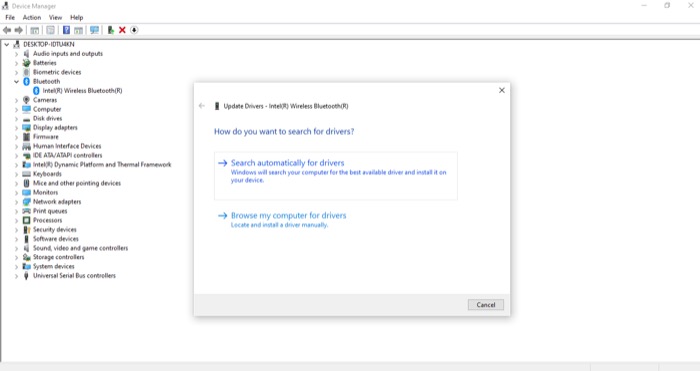Image resolution: width=700 pixels, height=371 pixels.
Task: Click the Print queues icon
Action: [x=26, y=211]
